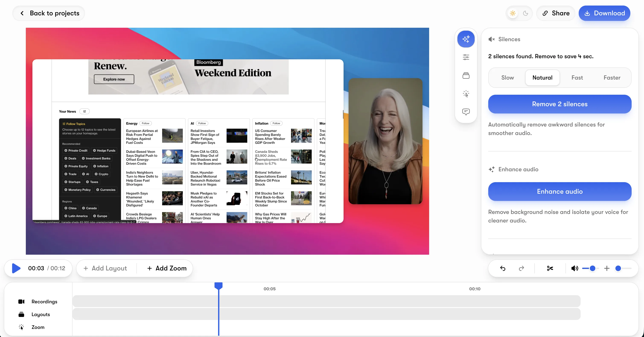Go back to projects
Image resolution: width=644 pixels, height=337 pixels.
coord(49,13)
